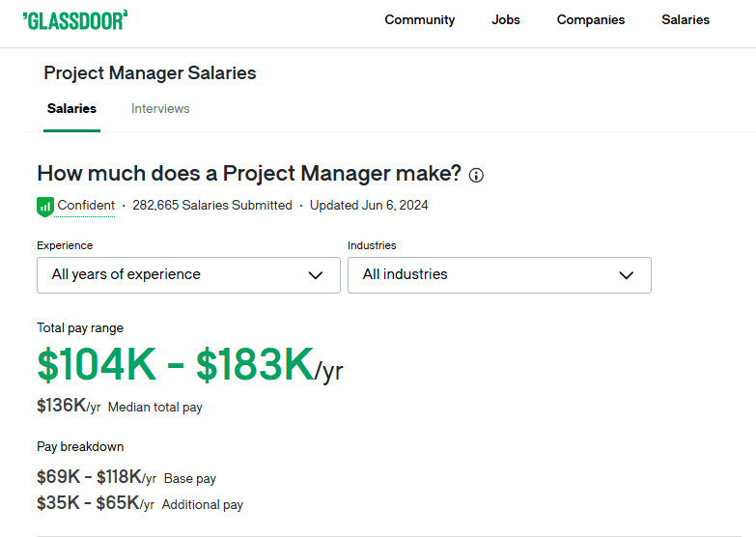Image resolution: width=756 pixels, height=537 pixels.
Task: Click the Updated Jun 6, 2024 text
Action: tap(369, 205)
